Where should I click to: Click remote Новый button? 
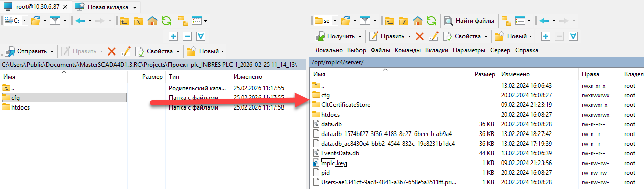click(x=510, y=36)
